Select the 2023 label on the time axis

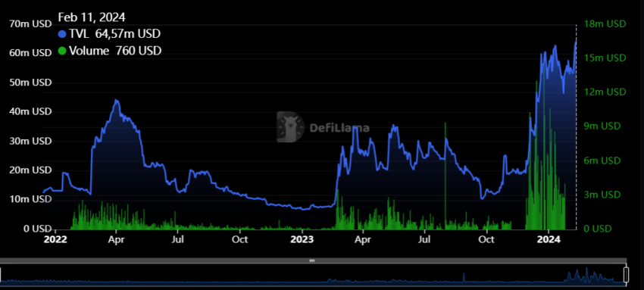302,239
